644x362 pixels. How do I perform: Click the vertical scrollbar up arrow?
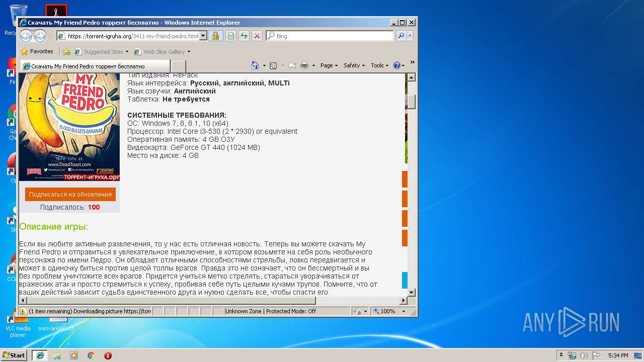(x=411, y=77)
